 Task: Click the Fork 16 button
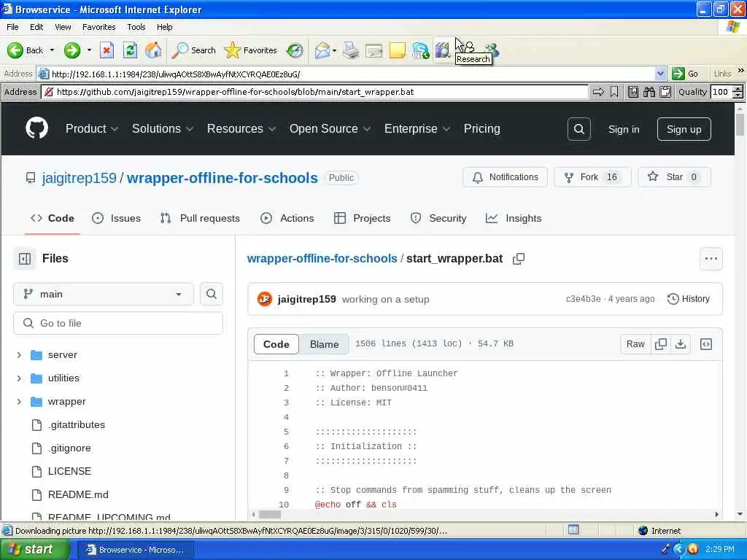[x=592, y=177]
